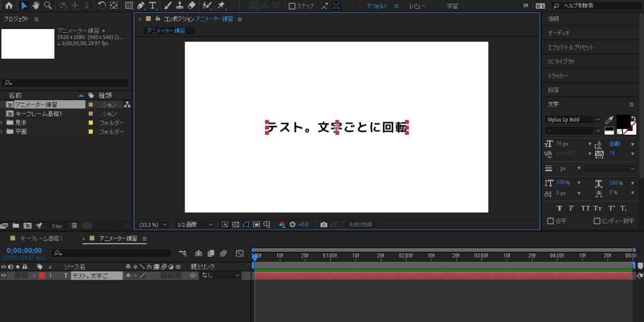This screenshot has height=322, width=644.
Task: Click the fast preview icon in viewer footer
Action: [x=225, y=224]
